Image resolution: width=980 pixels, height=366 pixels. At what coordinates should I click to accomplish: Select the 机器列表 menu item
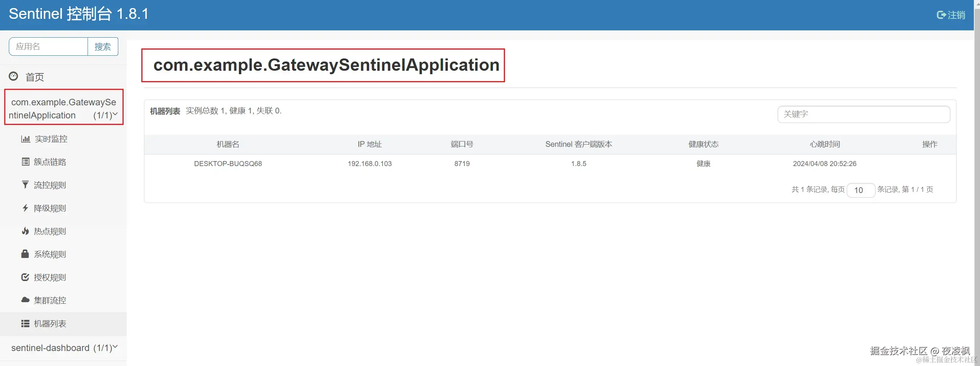pyautogui.click(x=63, y=324)
